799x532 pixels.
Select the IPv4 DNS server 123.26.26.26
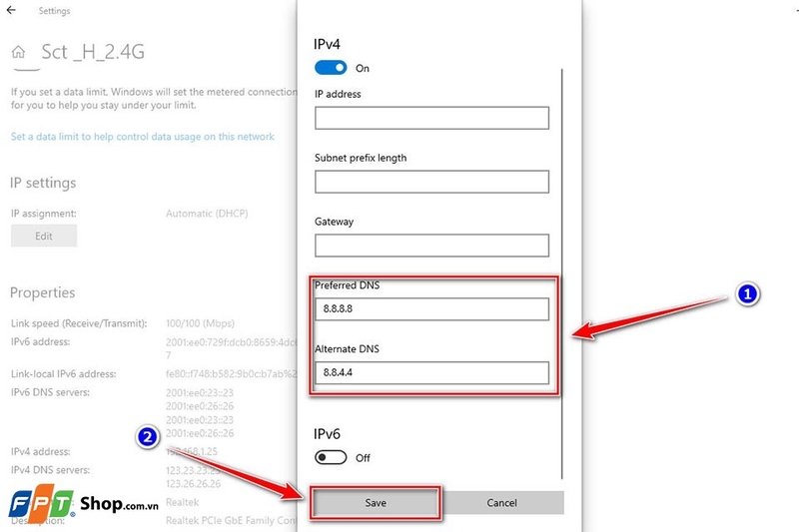tap(193, 483)
